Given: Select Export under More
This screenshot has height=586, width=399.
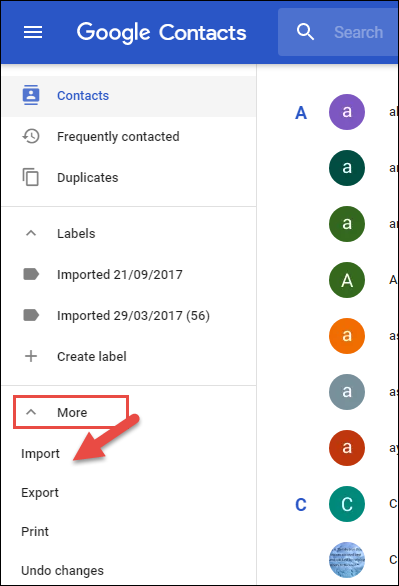Looking at the screenshot, I should (40, 493).
